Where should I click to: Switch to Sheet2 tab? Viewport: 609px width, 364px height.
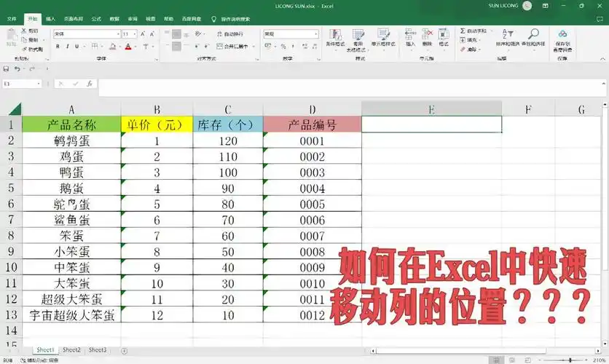(x=71, y=349)
